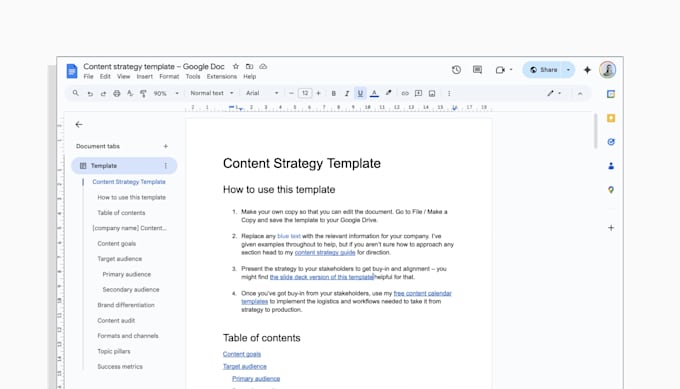
Task: Open the free content calendar link
Action: pos(422,293)
